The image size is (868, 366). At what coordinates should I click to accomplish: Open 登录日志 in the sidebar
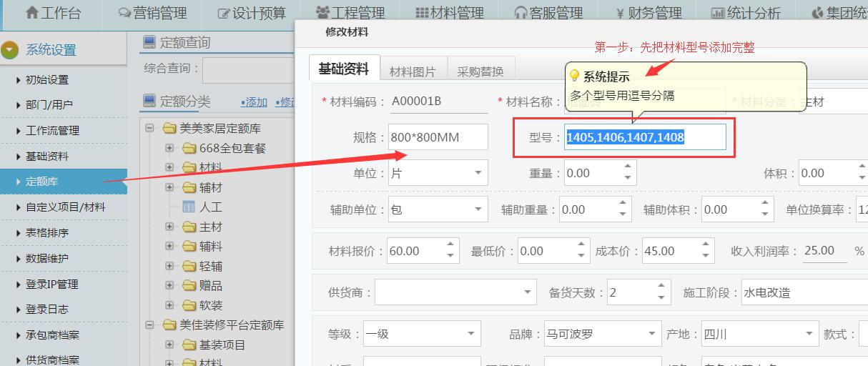point(47,310)
